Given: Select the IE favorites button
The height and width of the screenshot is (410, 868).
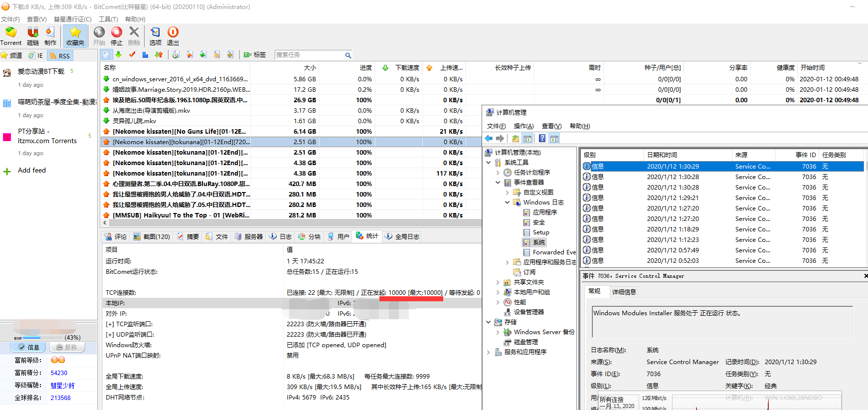Looking at the screenshot, I should pyautogui.click(x=36, y=55).
